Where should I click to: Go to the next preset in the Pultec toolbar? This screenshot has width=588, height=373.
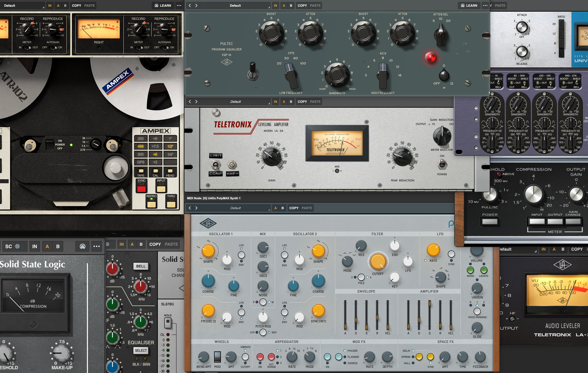(196, 5)
